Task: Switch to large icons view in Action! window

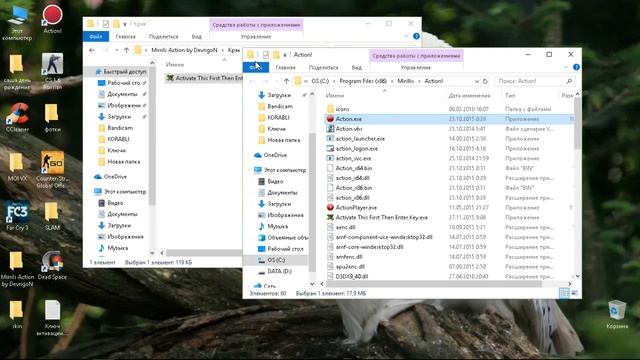Action: (x=574, y=293)
